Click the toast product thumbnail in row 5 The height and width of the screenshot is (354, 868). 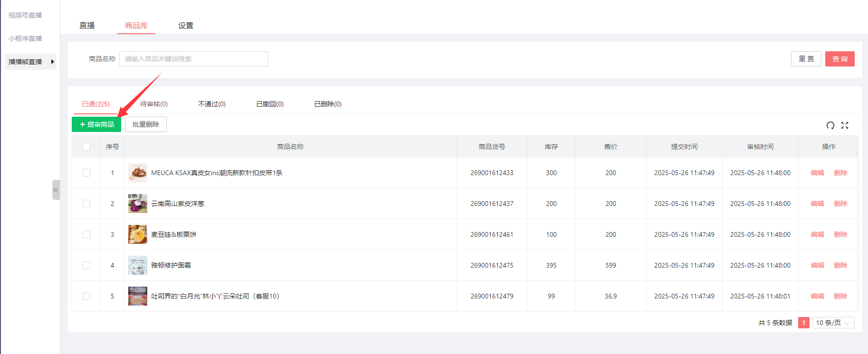pyautogui.click(x=137, y=296)
